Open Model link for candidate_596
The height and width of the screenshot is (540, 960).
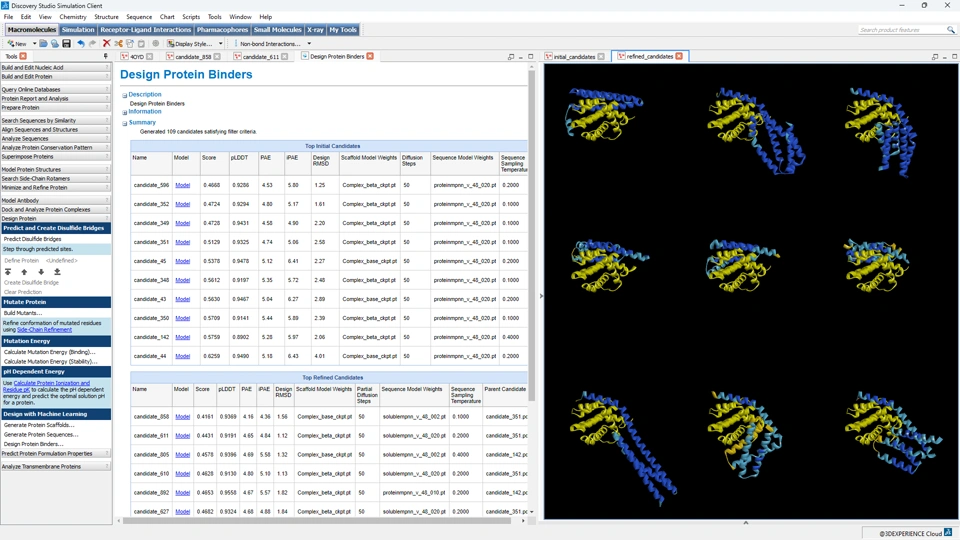[182, 185]
